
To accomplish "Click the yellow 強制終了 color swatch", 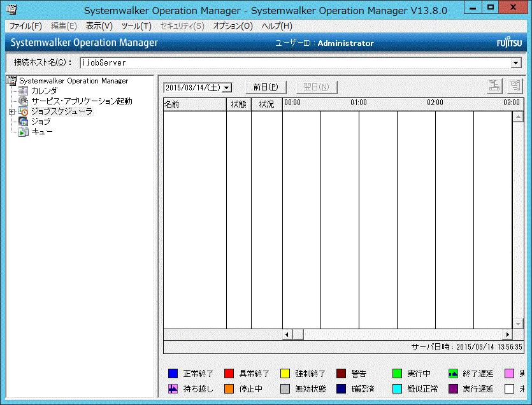I will pos(285,373).
